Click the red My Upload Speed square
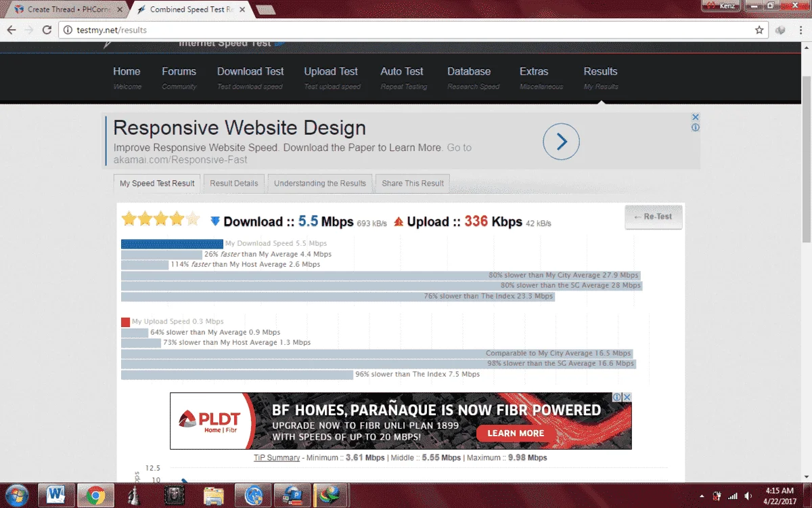812x508 pixels. tap(125, 322)
